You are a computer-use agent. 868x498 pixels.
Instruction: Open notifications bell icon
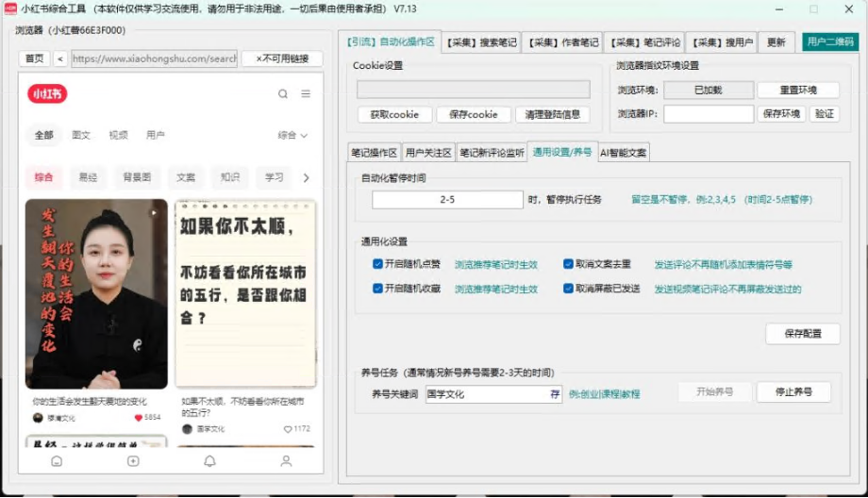pyautogui.click(x=209, y=461)
